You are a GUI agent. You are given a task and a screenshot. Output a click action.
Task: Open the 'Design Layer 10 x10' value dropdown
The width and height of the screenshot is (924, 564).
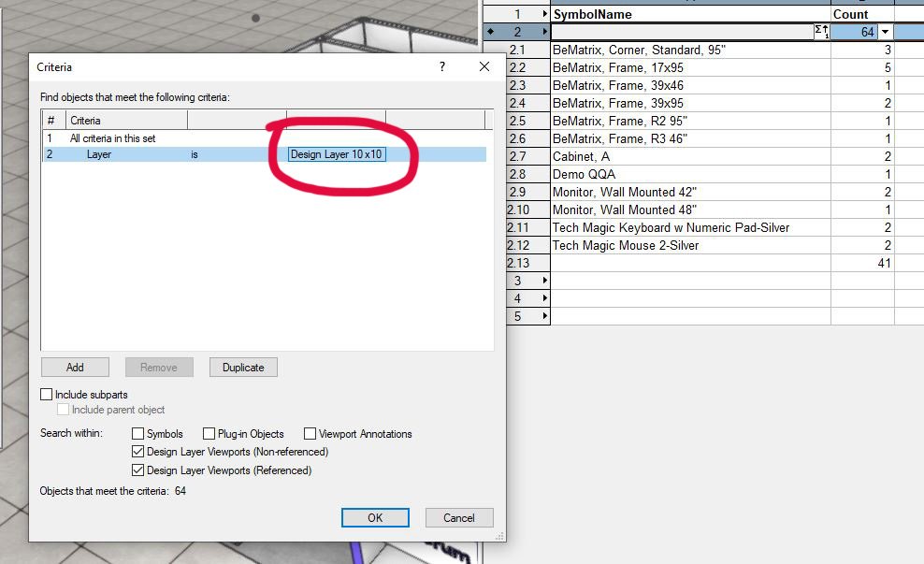[x=337, y=153]
